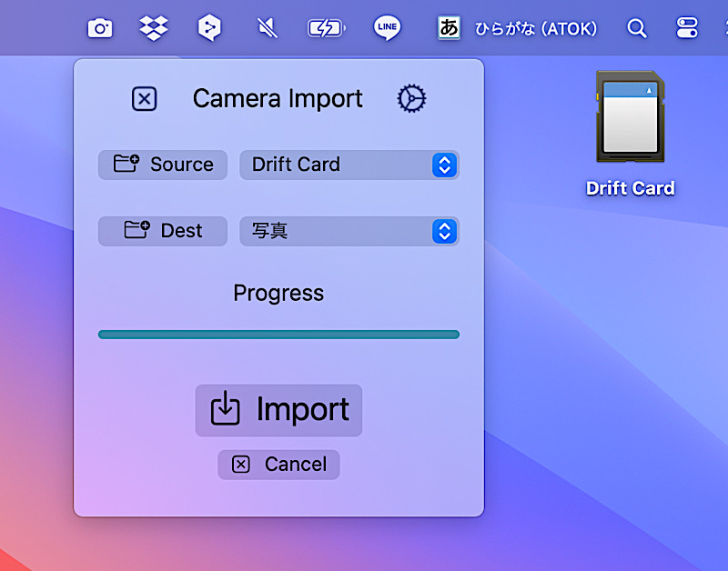Click the Source folder icon

pos(124,165)
